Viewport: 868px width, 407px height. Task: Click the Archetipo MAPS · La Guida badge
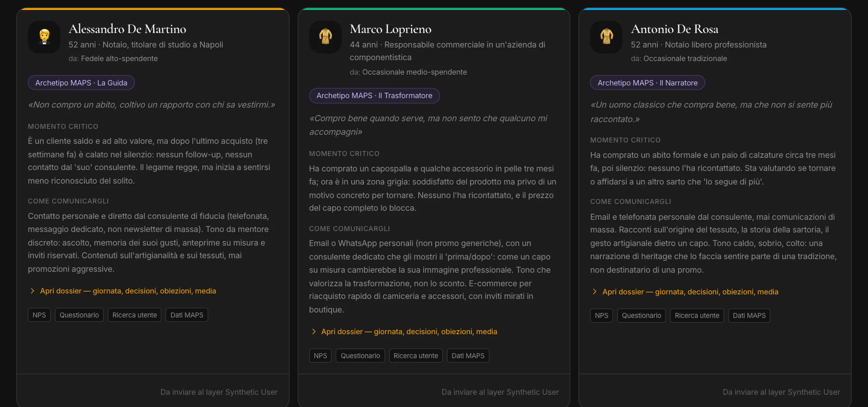[81, 83]
